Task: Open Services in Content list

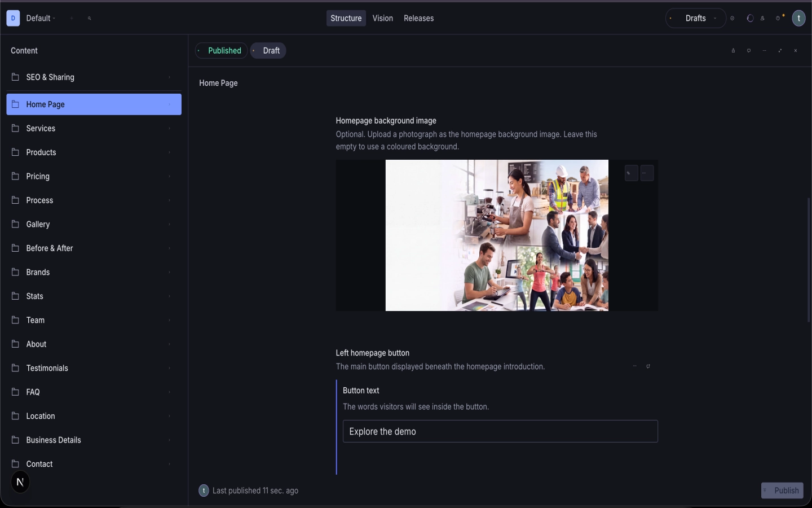Action: click(94, 128)
